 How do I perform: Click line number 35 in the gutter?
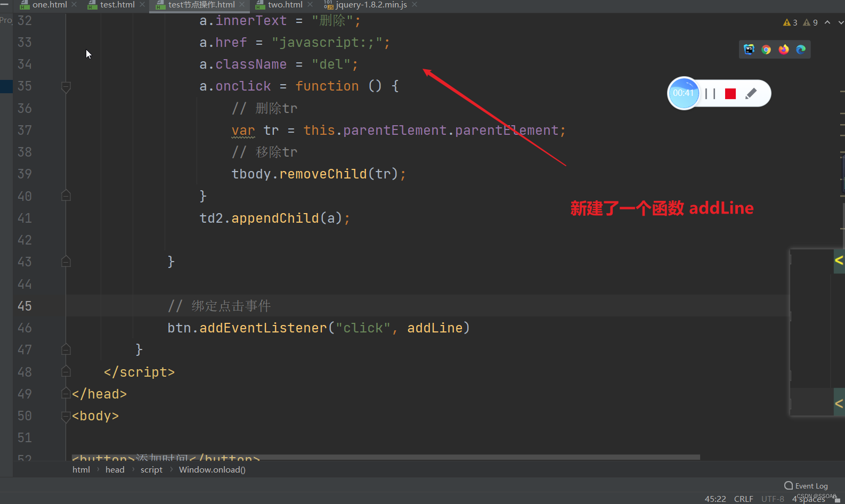25,86
